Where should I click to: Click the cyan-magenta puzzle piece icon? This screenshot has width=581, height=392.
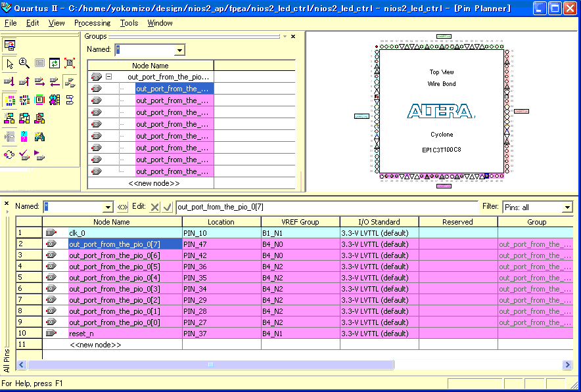click(x=55, y=100)
